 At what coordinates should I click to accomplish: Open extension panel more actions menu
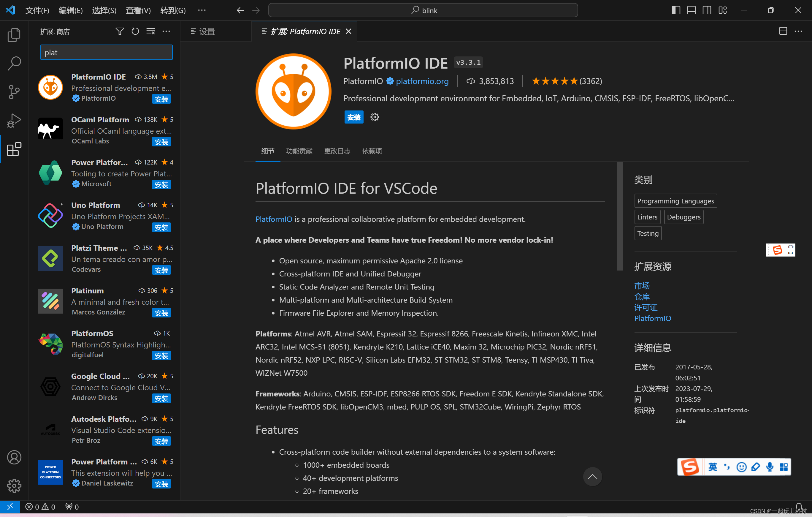(166, 31)
